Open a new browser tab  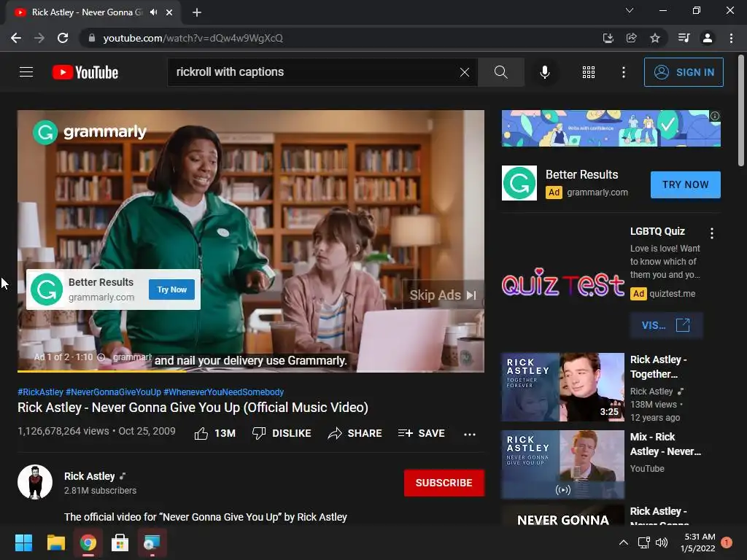[197, 12]
